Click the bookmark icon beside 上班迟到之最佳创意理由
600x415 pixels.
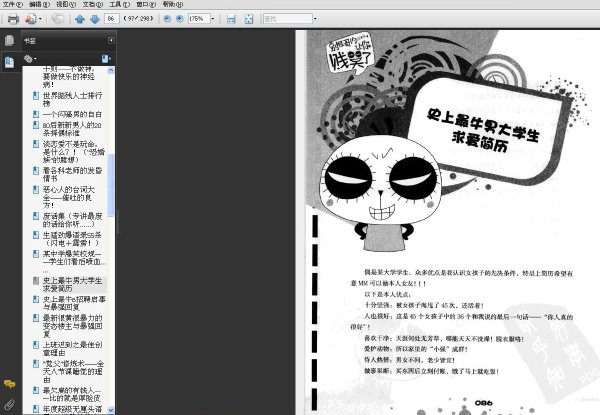pos(36,345)
